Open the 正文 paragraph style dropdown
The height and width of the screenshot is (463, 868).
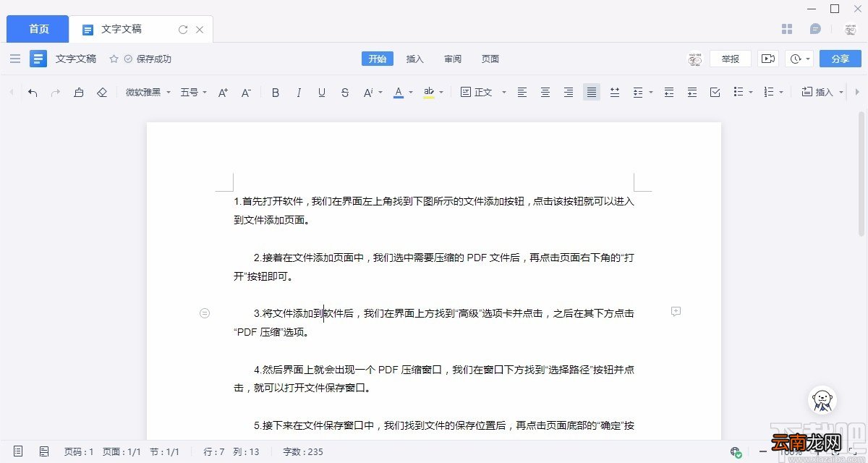[484, 93]
